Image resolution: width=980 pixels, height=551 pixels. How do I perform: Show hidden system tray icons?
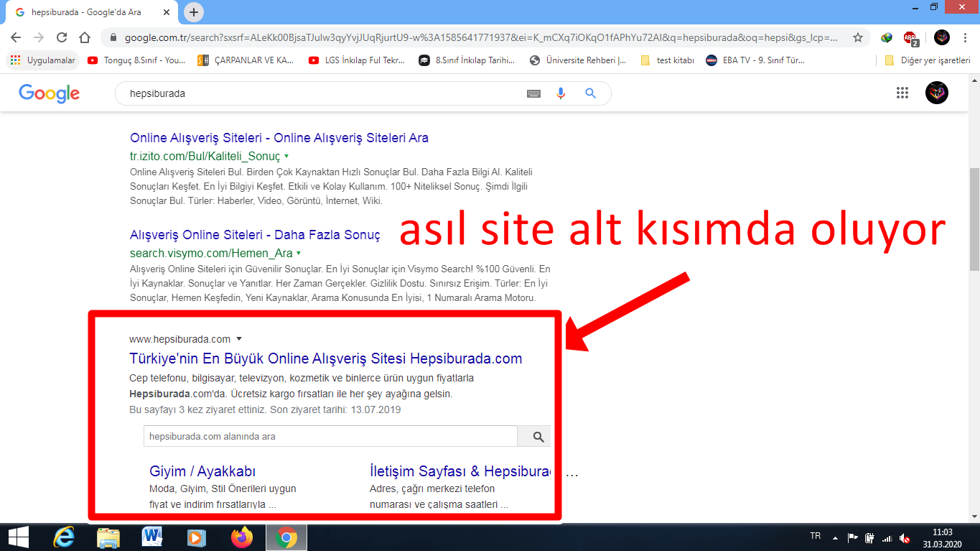pyautogui.click(x=835, y=537)
